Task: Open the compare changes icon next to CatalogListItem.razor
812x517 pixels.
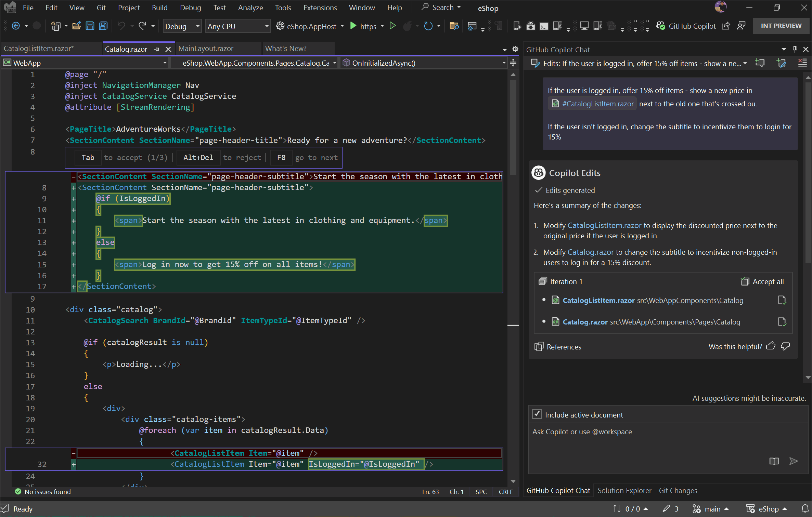Action: (782, 300)
